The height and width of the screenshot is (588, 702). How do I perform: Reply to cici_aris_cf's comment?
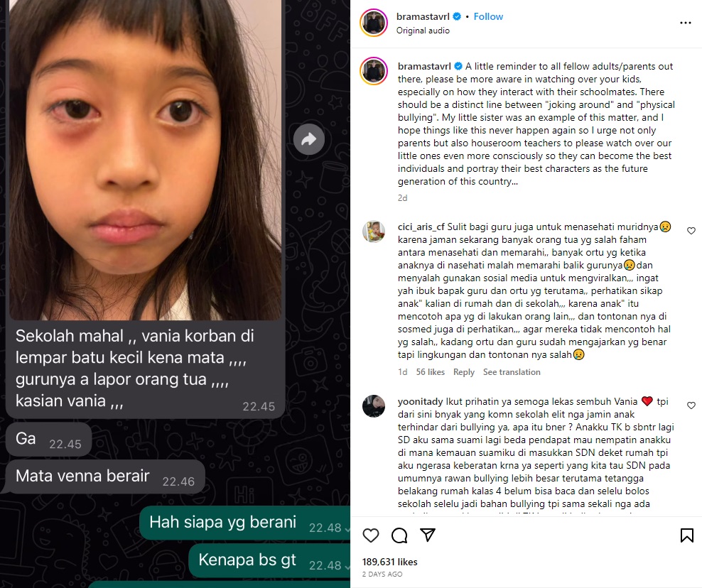pyautogui.click(x=464, y=372)
